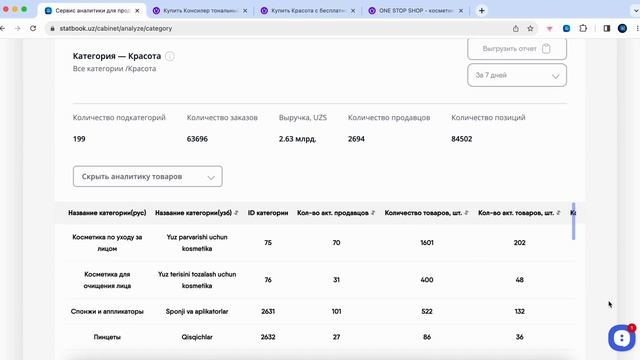Click the browser tab list chevron
This screenshot has height=360, width=640.
point(635,11)
